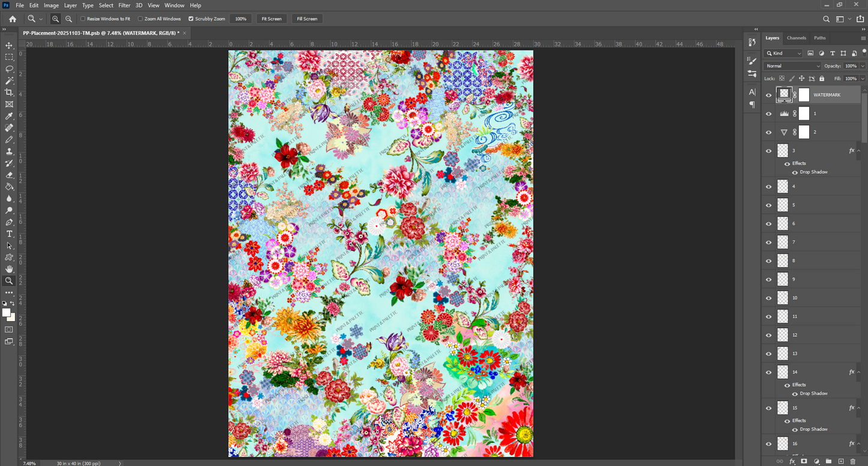The image size is (868, 466).
Task: Collapse effects on layer 15
Action: (x=858, y=408)
